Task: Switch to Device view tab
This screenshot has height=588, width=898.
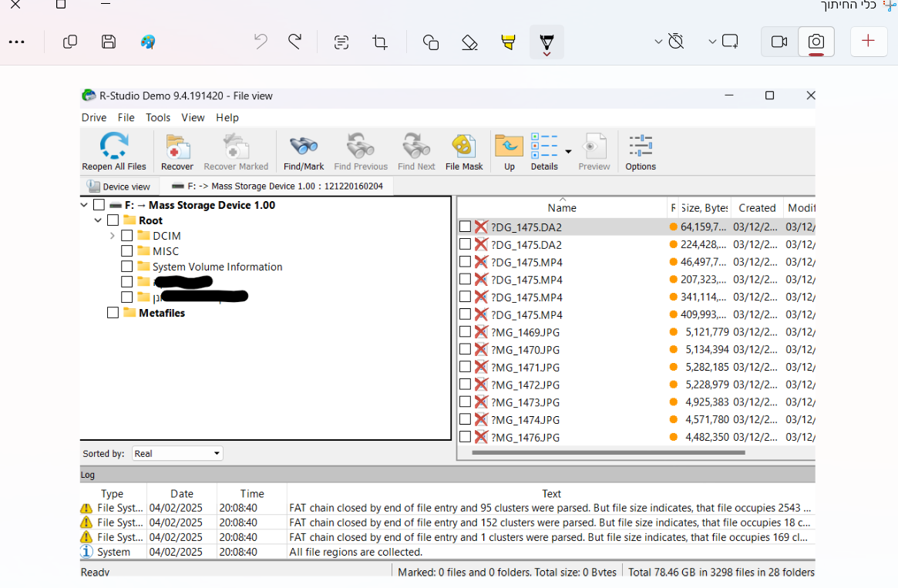Action: [x=119, y=186]
